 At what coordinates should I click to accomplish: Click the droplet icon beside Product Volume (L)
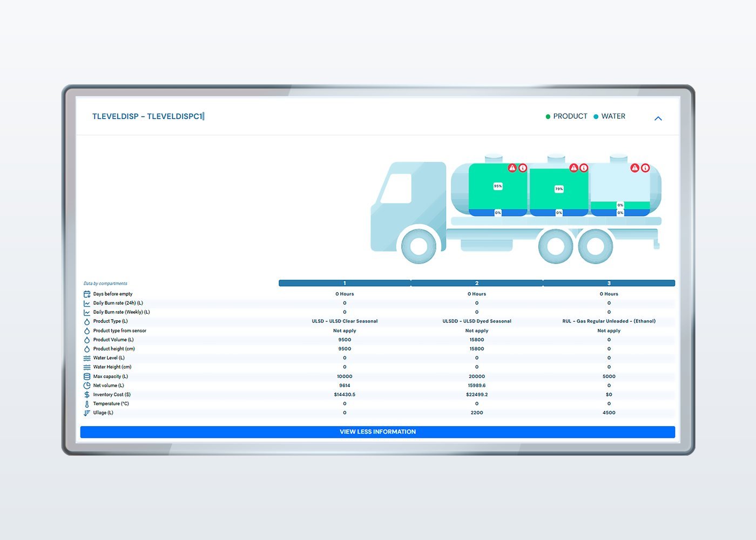point(87,340)
